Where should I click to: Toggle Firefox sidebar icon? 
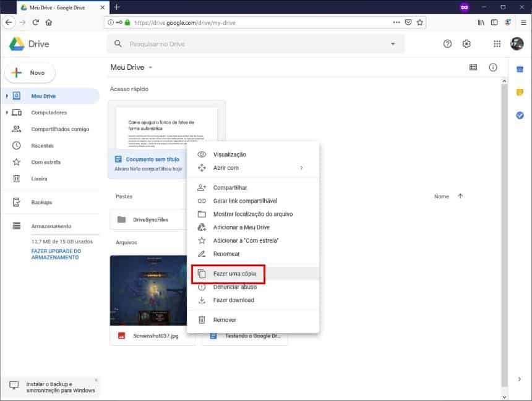494,22
